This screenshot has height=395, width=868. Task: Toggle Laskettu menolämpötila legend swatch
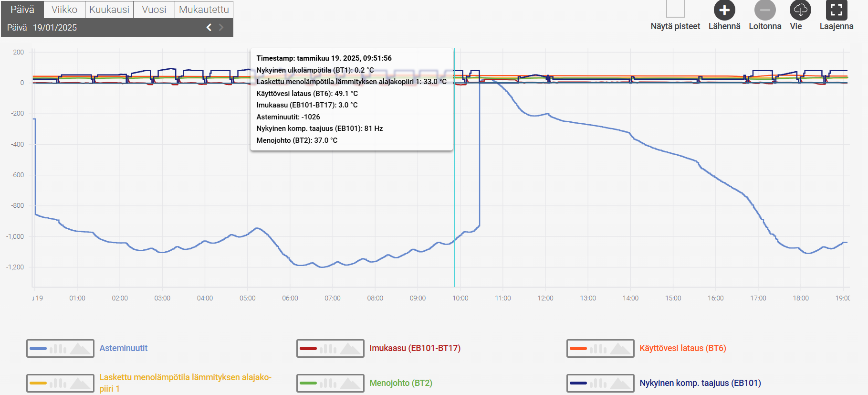[x=60, y=383]
